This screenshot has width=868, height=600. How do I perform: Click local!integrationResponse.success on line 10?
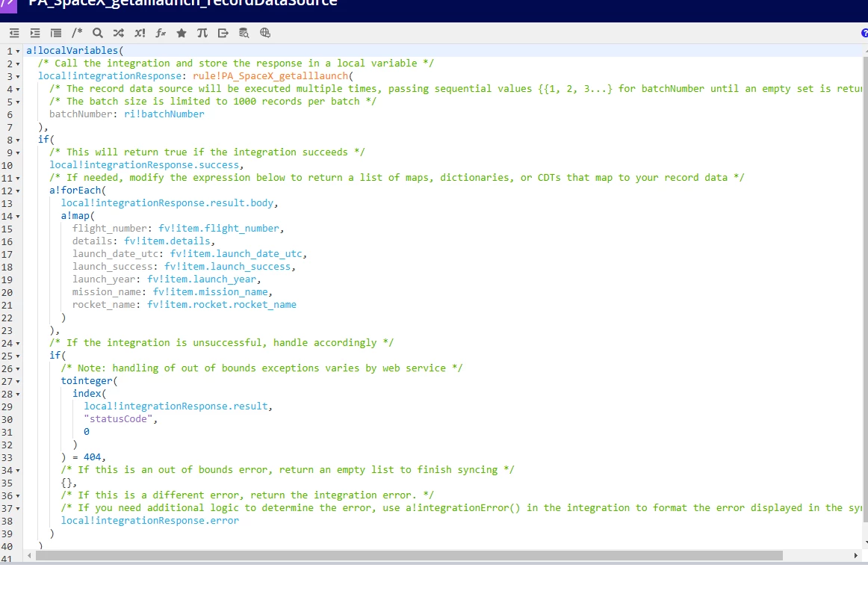click(x=144, y=165)
